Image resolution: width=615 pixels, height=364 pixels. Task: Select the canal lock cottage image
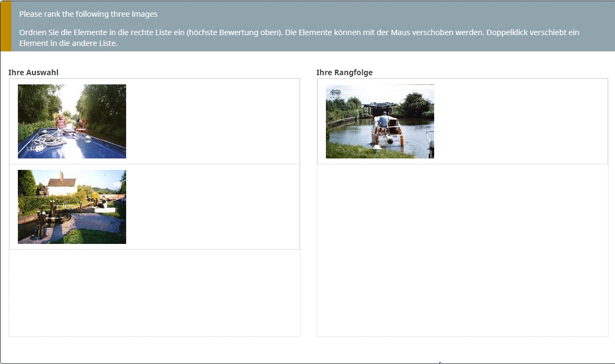coord(72,207)
